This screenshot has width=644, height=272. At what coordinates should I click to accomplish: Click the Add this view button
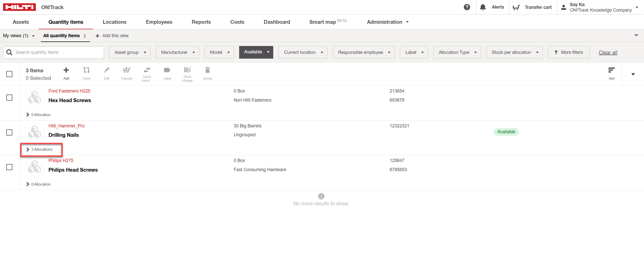pyautogui.click(x=112, y=36)
